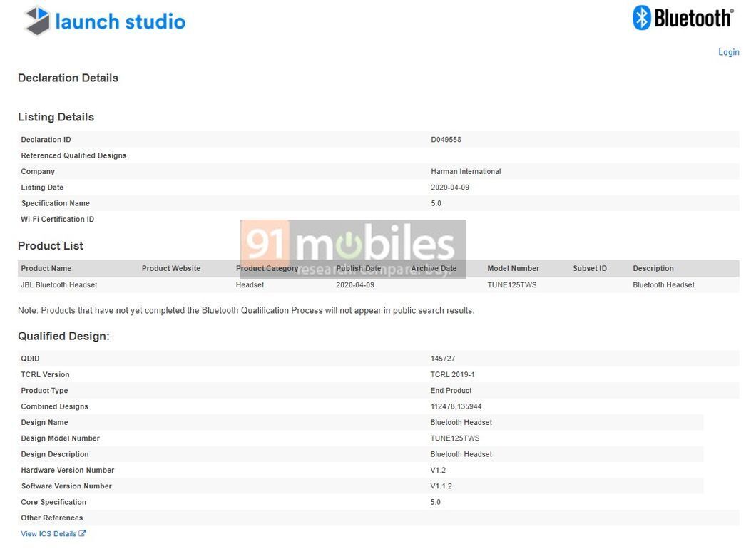This screenshot has width=756, height=549.
Task: Open the View ICS Details link
Action: point(48,534)
